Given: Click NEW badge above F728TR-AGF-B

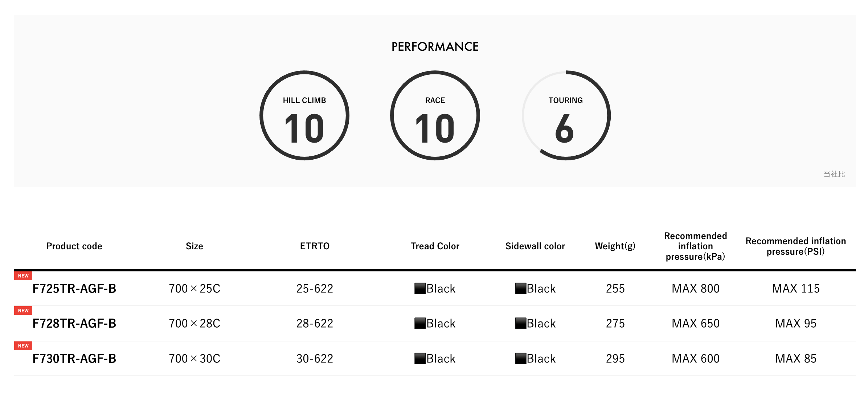Looking at the screenshot, I should 23,311.
